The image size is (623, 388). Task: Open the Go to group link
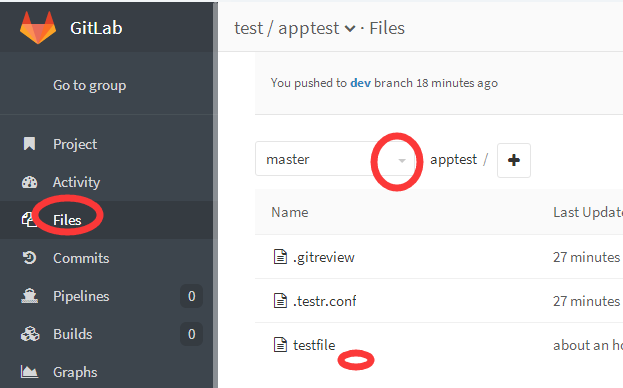coord(90,85)
